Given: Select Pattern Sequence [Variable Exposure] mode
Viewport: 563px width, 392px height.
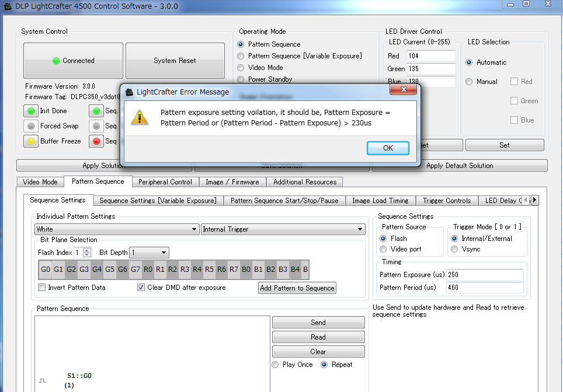Looking at the screenshot, I should [241, 56].
